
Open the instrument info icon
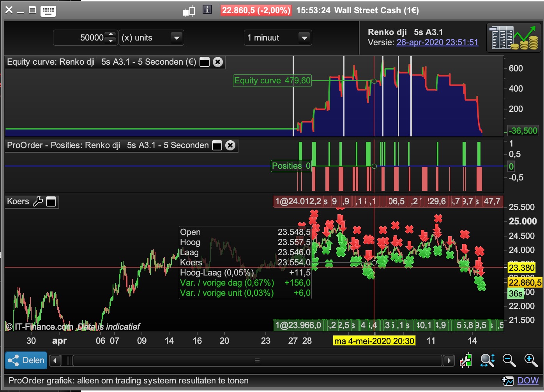point(207,10)
